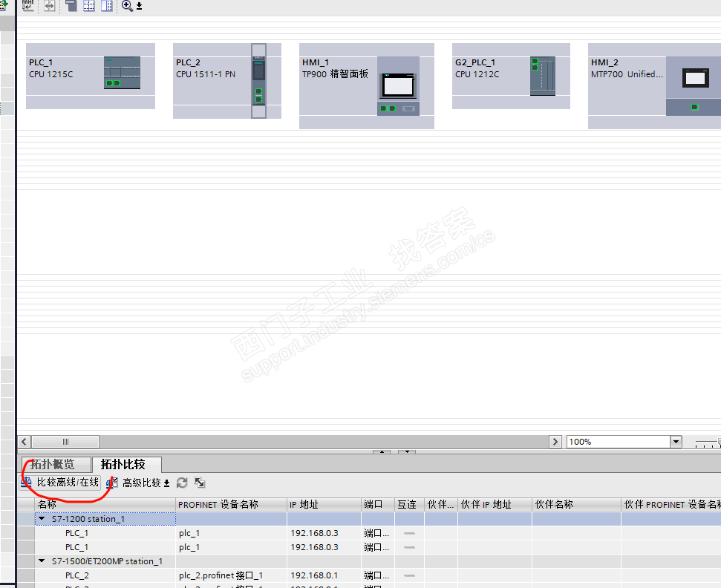Select the PLC_1 CPU 1215C device image
The height and width of the screenshot is (588, 721).
click(x=122, y=73)
